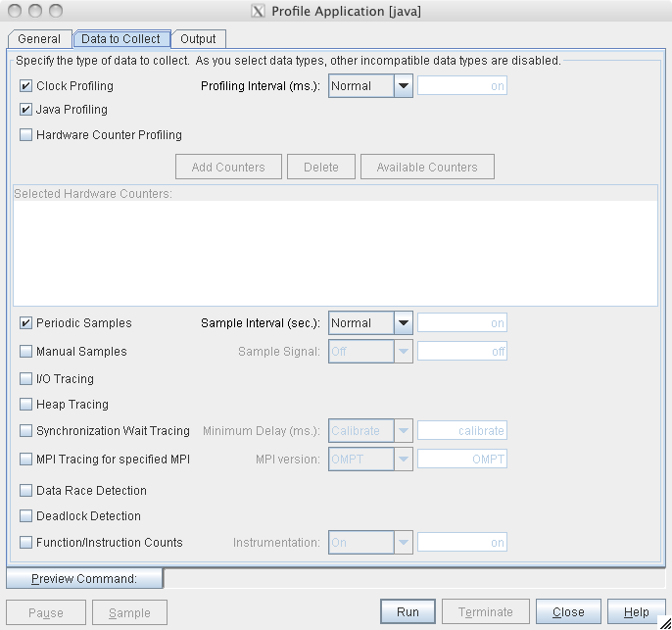Open MPI version dropdown

(370, 459)
